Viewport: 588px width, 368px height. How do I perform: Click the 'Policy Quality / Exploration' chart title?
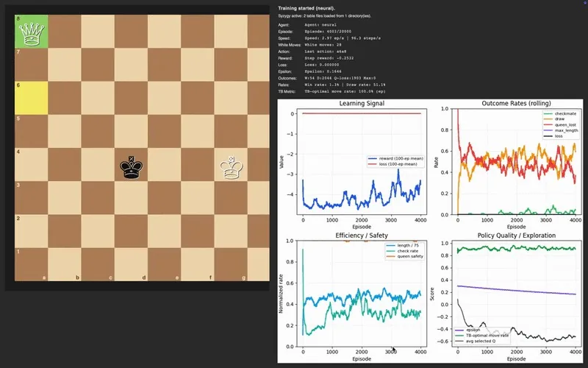[x=517, y=236]
